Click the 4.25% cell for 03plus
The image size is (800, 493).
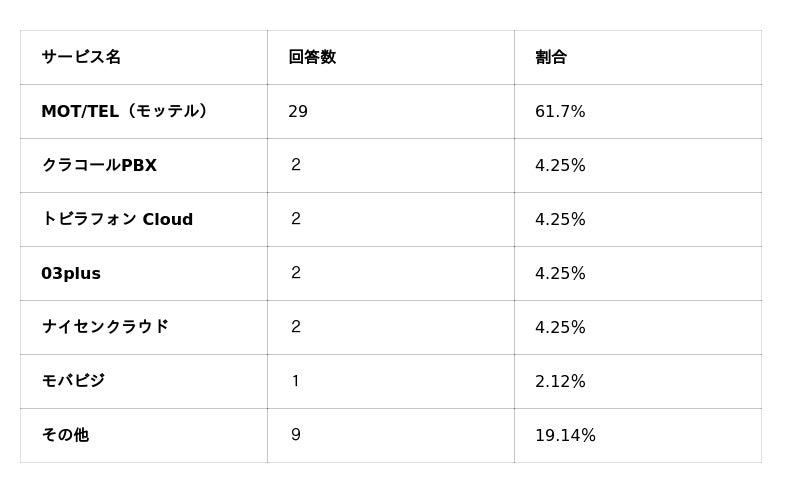coord(560,273)
